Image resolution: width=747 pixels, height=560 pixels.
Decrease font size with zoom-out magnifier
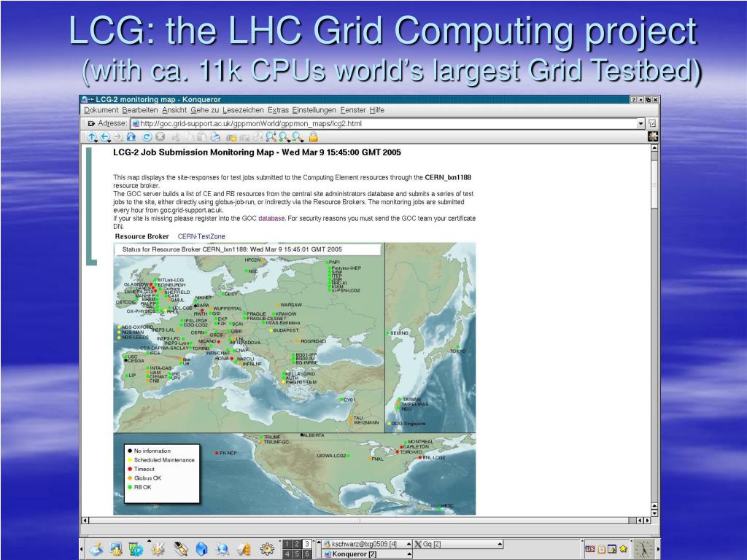[298, 137]
